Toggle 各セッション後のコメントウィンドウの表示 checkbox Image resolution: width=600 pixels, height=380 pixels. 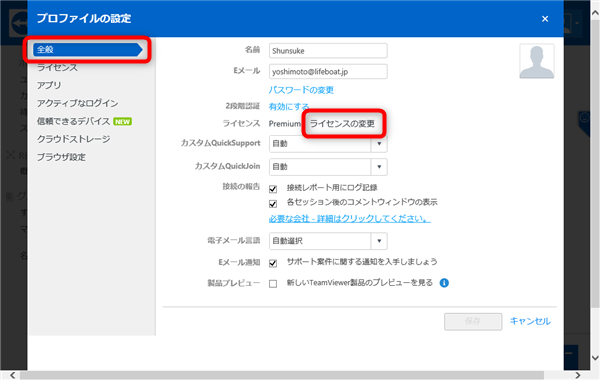click(x=273, y=204)
